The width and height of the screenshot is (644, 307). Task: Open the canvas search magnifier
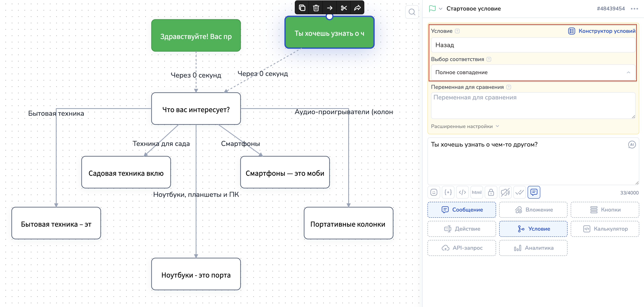coord(412,12)
